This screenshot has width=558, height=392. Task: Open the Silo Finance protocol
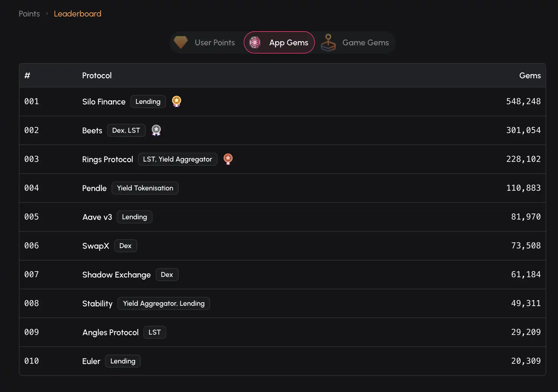tap(104, 102)
